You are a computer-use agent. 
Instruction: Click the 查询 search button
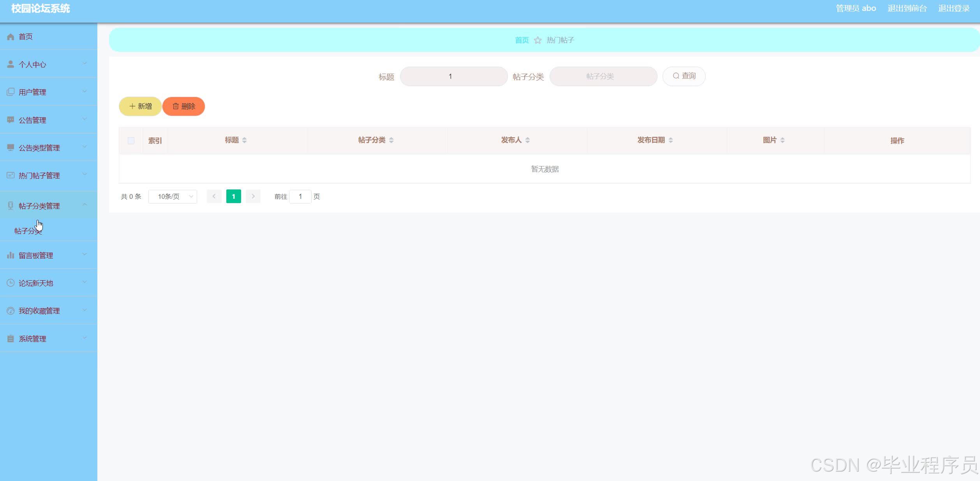tap(684, 76)
